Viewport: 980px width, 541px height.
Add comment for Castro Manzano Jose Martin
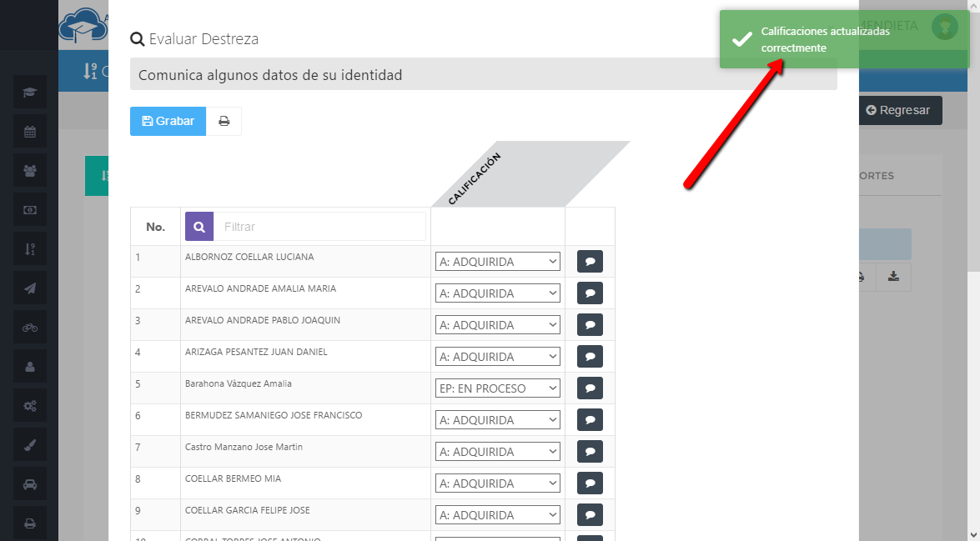coord(590,452)
